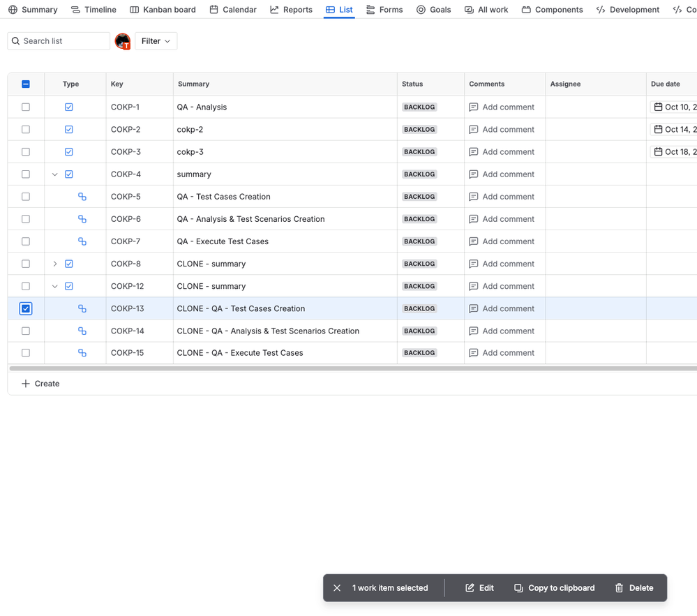The image size is (697, 616).
Task: Expand the COKP-8 CLONE summary row
Action: tap(54, 264)
